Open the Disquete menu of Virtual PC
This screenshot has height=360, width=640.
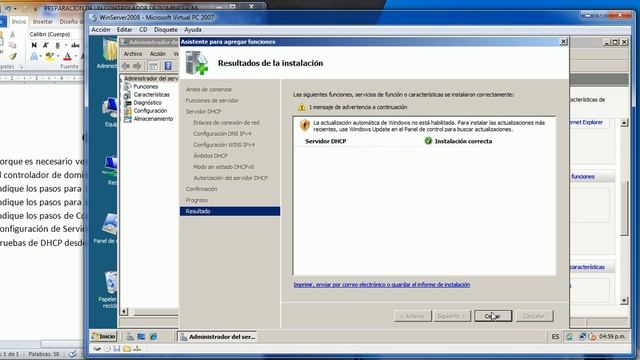(166, 30)
